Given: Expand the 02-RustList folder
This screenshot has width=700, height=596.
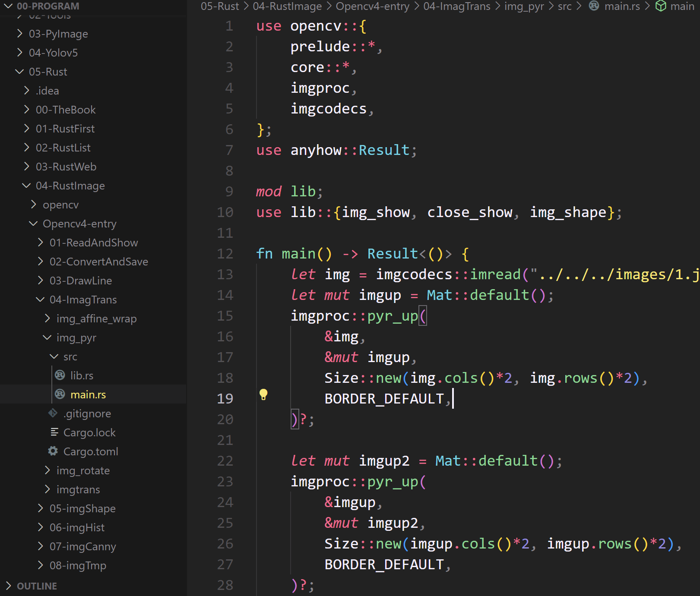Looking at the screenshot, I should [x=26, y=148].
